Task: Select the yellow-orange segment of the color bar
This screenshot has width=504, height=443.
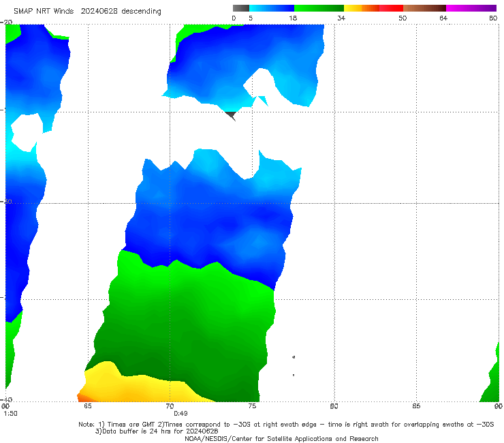Action: (x=361, y=8)
